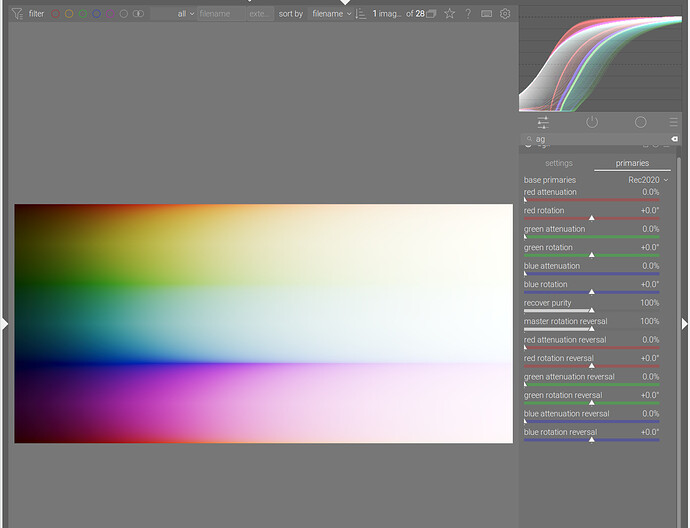
Task: Click the 'sort by' label
Action: click(290, 14)
